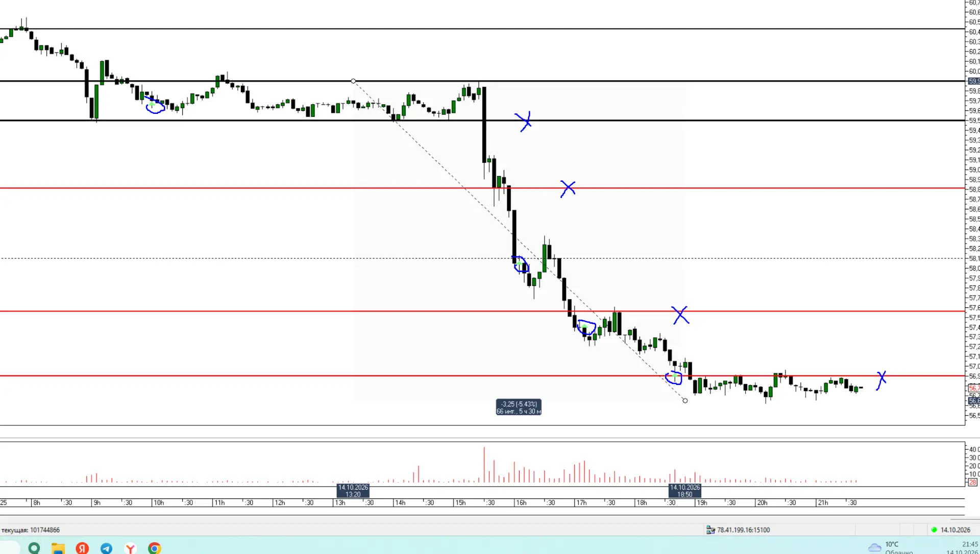Click the 20h label on time axis

click(x=762, y=503)
